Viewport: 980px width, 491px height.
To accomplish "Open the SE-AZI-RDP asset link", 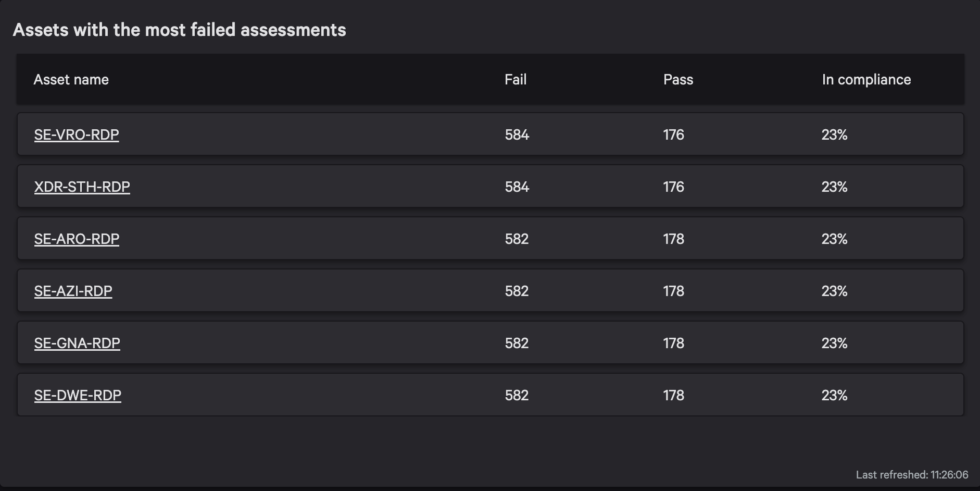I will (73, 291).
